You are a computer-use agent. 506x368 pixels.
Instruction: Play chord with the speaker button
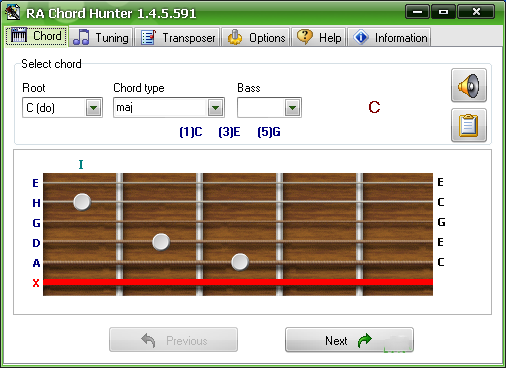pos(469,85)
